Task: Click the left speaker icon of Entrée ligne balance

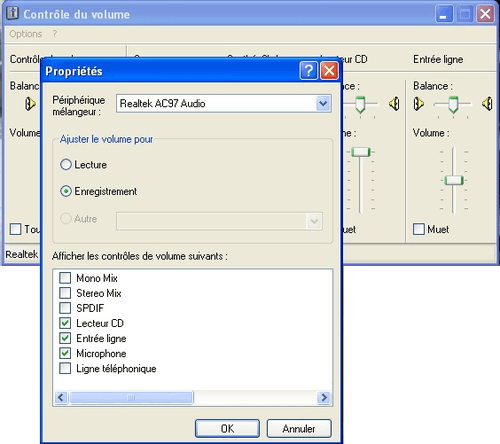Action: (x=418, y=104)
